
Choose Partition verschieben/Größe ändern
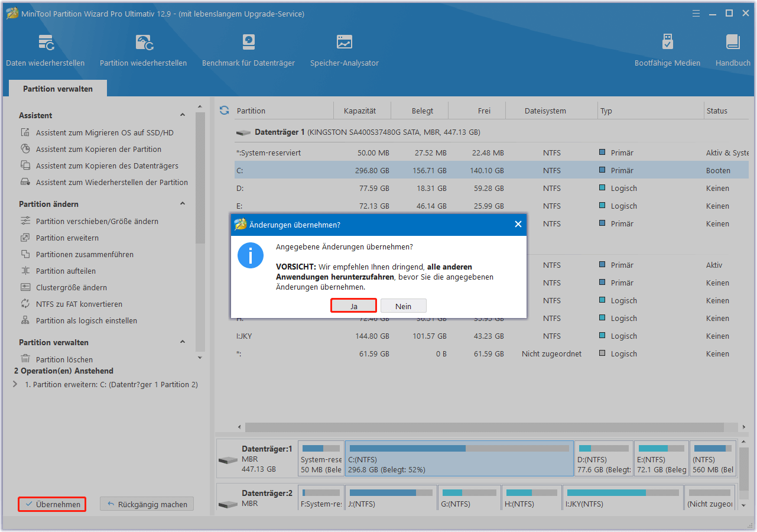point(97,222)
